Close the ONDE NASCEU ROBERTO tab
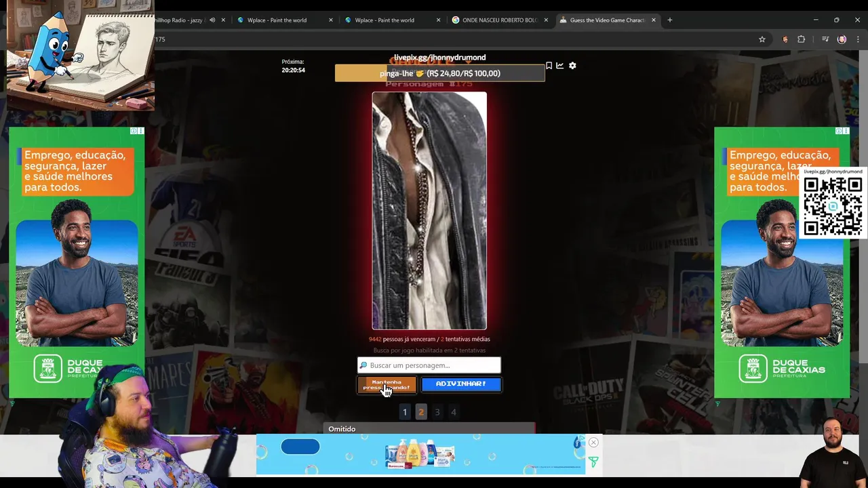 click(546, 20)
